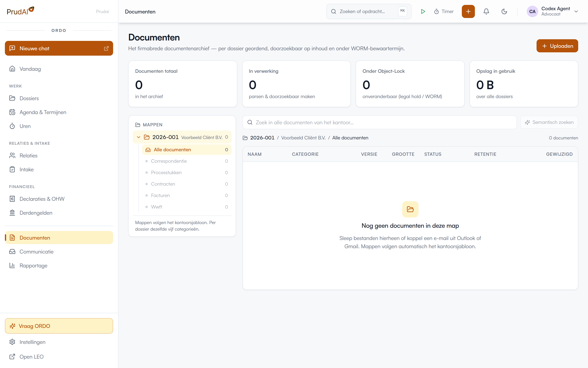The width and height of the screenshot is (588, 368).
Task: Collapse the 2026-001 folder chevron
Action: 138,137
